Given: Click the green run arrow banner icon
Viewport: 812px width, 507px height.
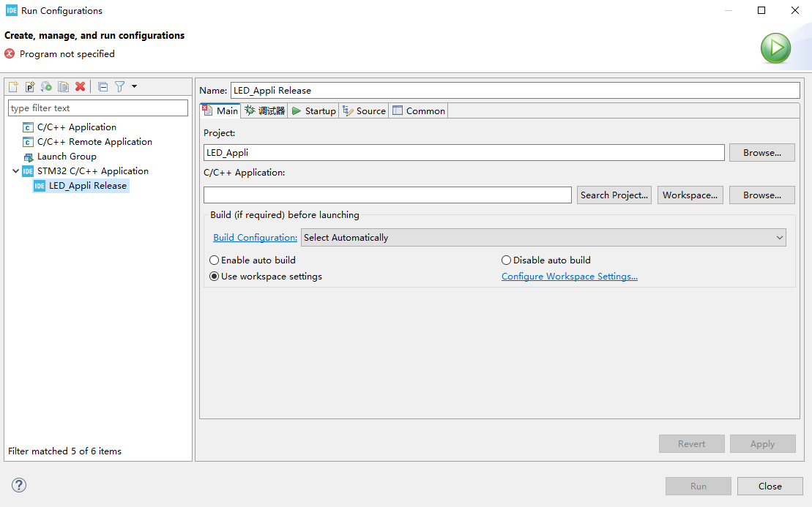Looking at the screenshot, I should pos(775,48).
